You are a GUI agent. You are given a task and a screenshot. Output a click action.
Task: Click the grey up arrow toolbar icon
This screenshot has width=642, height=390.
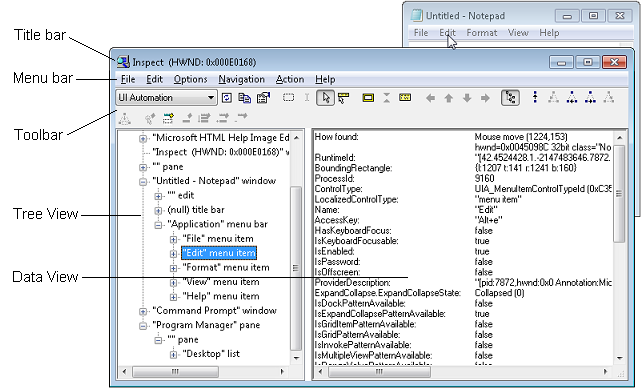click(449, 98)
